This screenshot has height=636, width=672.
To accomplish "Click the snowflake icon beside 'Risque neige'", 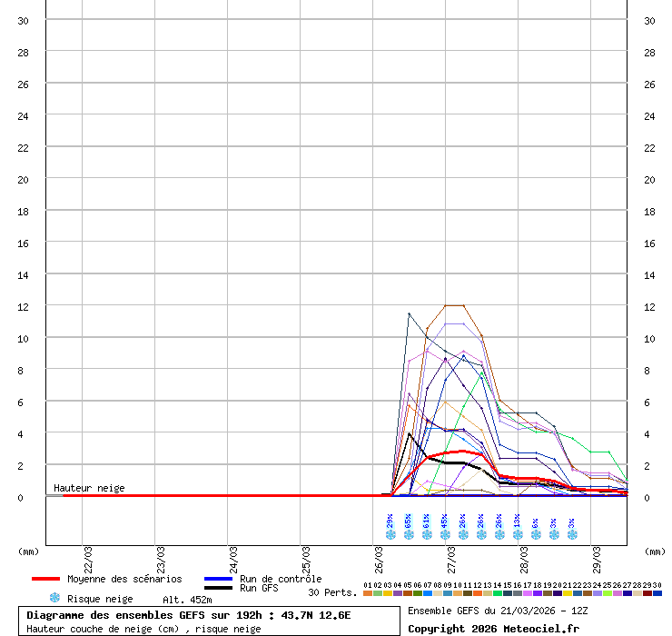I will pyautogui.click(x=54, y=598).
